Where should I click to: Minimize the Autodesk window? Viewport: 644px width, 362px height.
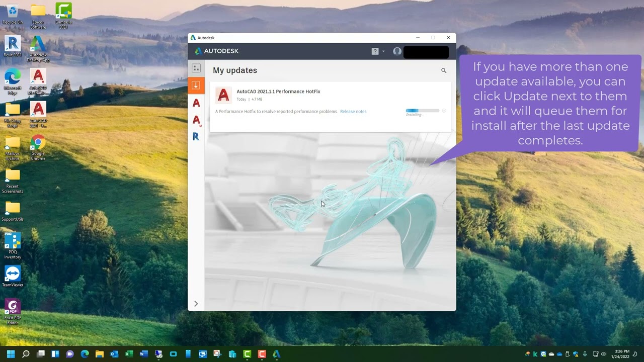[x=418, y=38]
